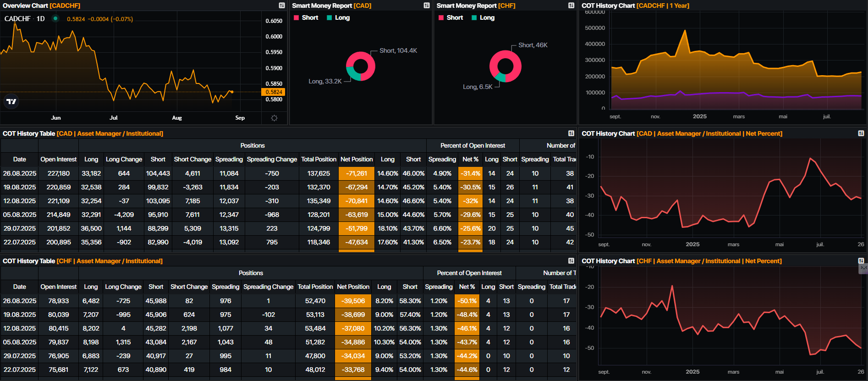
Task: Click the 0.5824 current price label on axis
Action: tap(274, 92)
